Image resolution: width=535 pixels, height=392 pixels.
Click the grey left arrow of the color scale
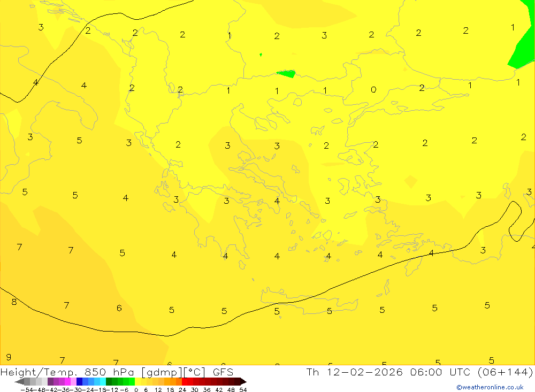tap(19, 382)
